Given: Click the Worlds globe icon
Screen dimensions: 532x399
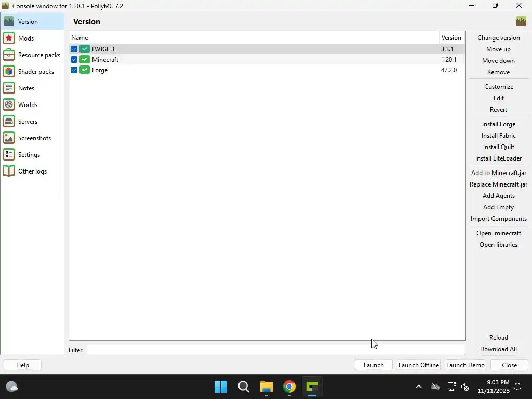Looking at the screenshot, I should pos(9,104).
